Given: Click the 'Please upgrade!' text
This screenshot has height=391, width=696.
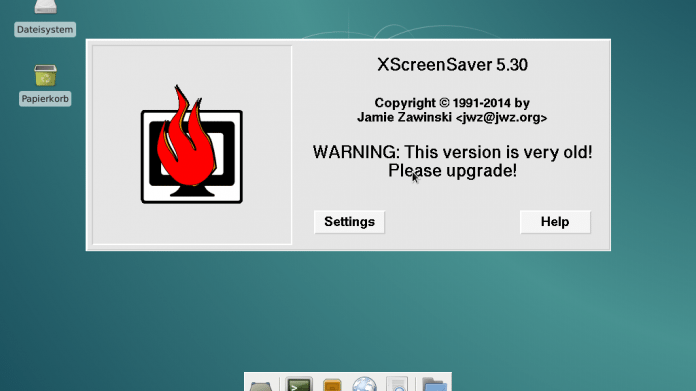Looking at the screenshot, I should tap(452, 171).
